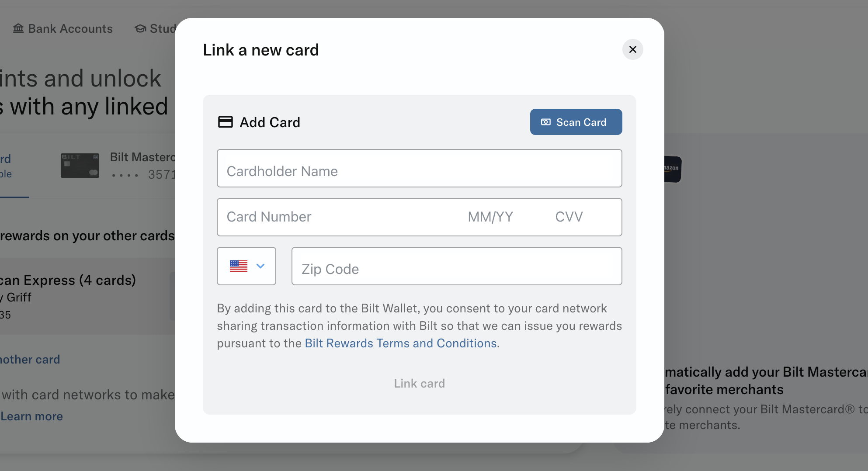Click the US flag icon
The image size is (868, 471).
coord(238,266)
